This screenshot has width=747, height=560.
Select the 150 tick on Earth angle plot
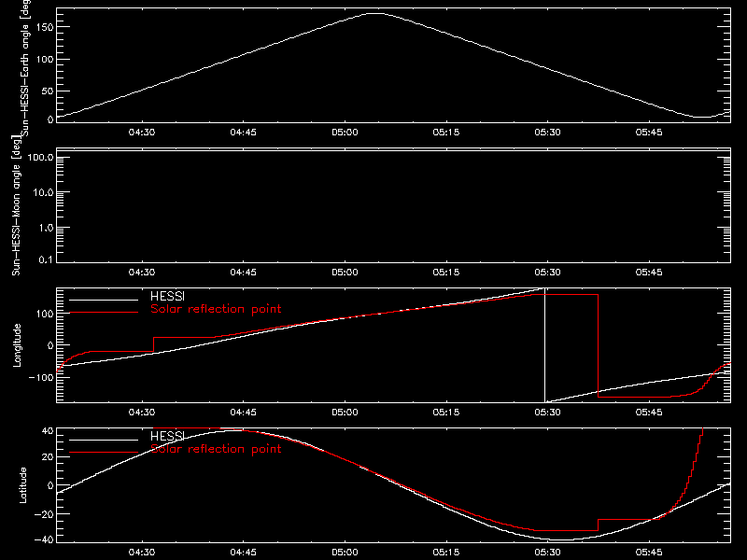pos(44,27)
